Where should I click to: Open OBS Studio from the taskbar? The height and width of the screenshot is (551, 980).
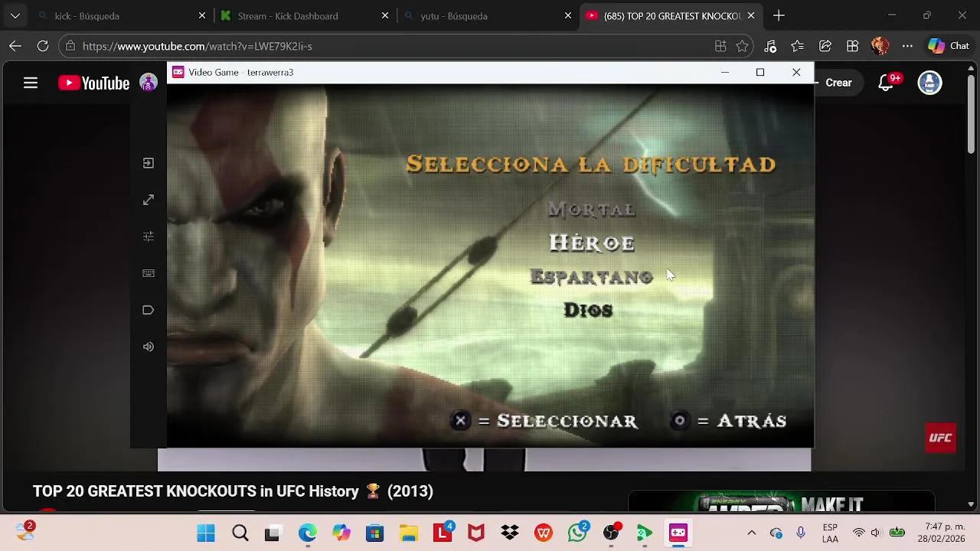pyautogui.click(x=611, y=533)
